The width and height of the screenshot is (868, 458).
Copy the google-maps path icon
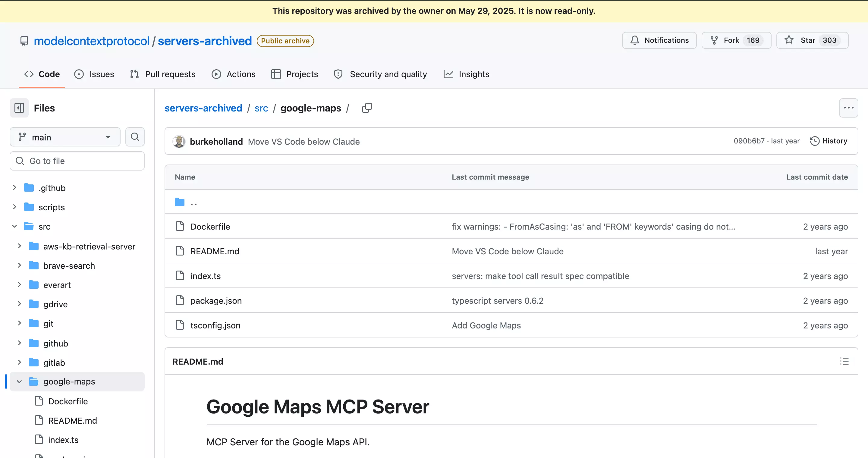click(367, 108)
